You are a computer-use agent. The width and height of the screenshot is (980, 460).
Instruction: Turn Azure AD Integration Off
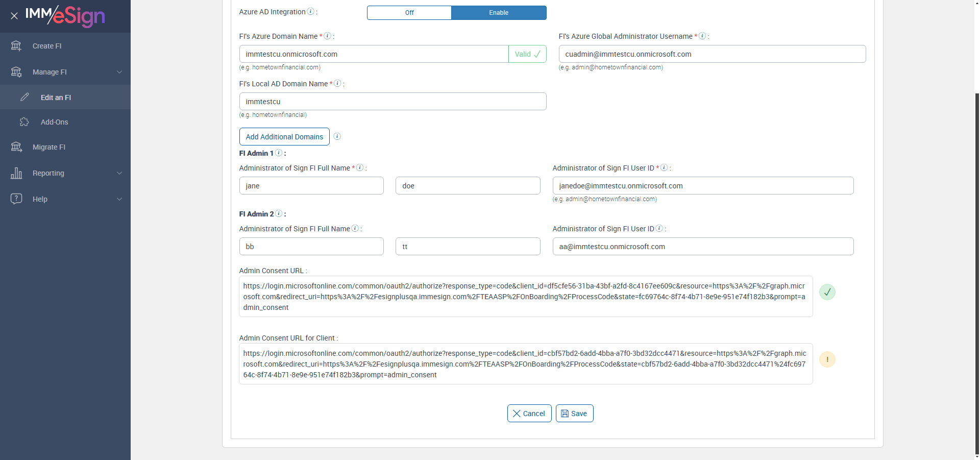pos(409,13)
